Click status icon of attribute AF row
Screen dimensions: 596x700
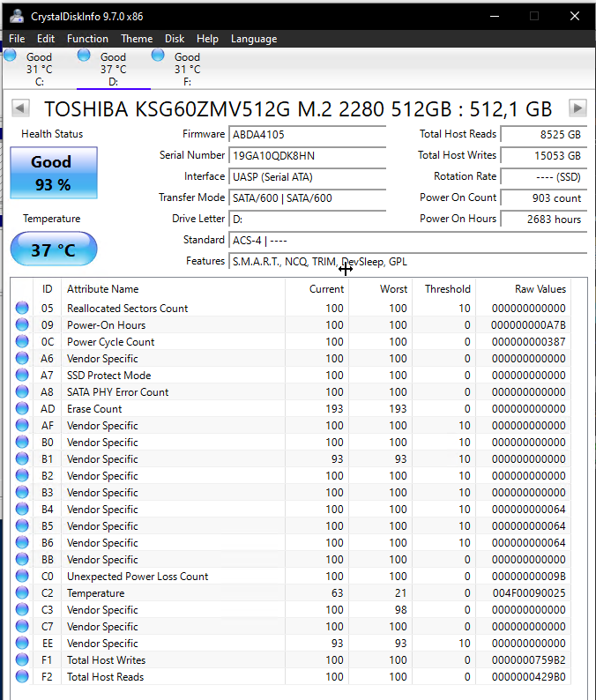[22, 425]
